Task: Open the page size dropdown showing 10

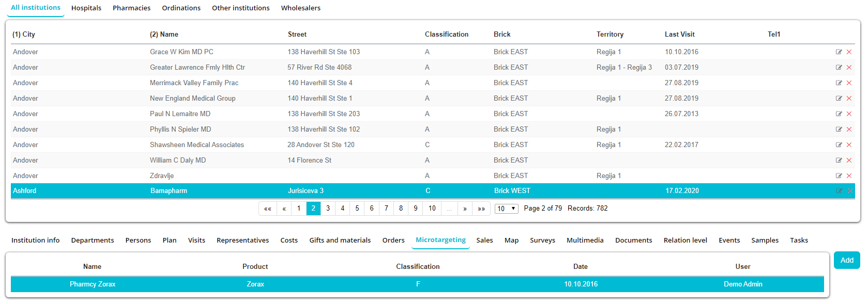Action: tap(506, 209)
